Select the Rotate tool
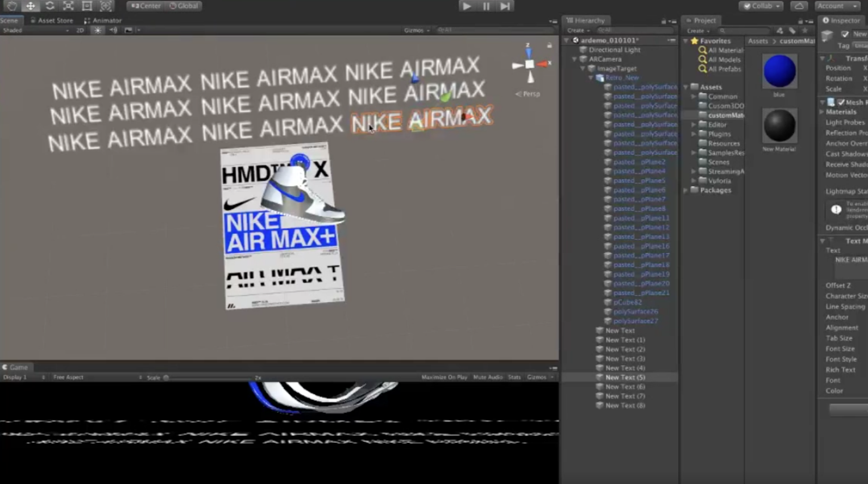 (x=49, y=6)
